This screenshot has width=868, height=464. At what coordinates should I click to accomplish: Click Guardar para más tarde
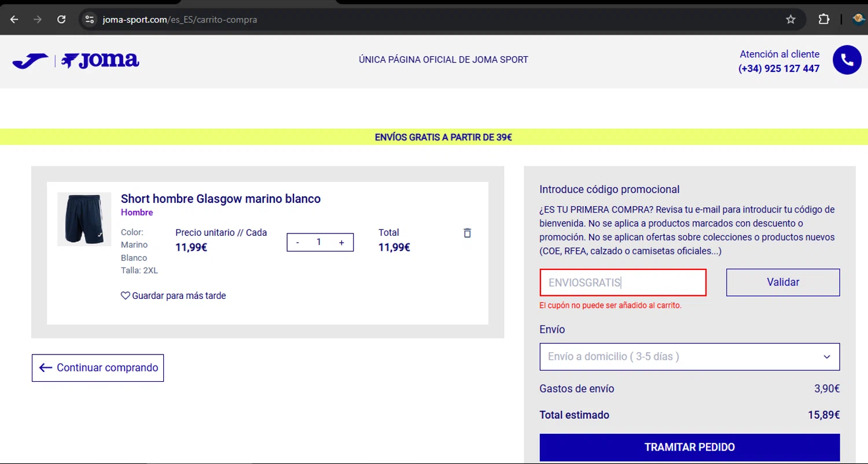point(179,295)
